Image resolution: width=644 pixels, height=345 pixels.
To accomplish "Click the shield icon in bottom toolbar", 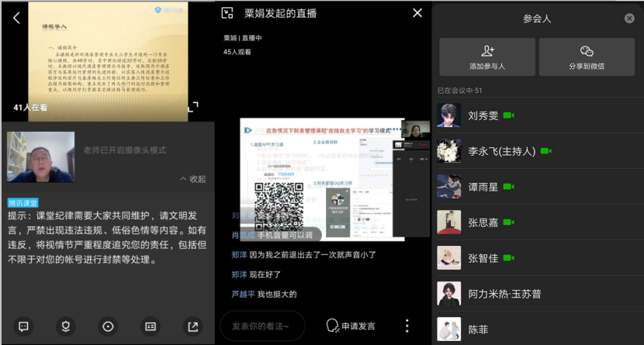I will [66, 326].
